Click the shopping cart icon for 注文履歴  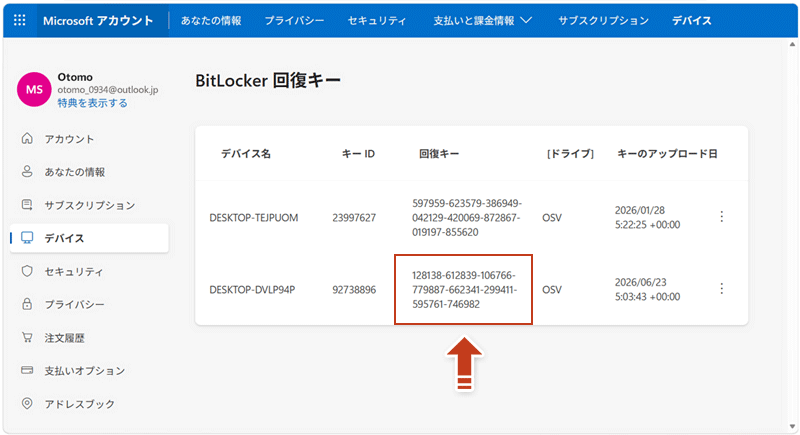click(x=27, y=337)
